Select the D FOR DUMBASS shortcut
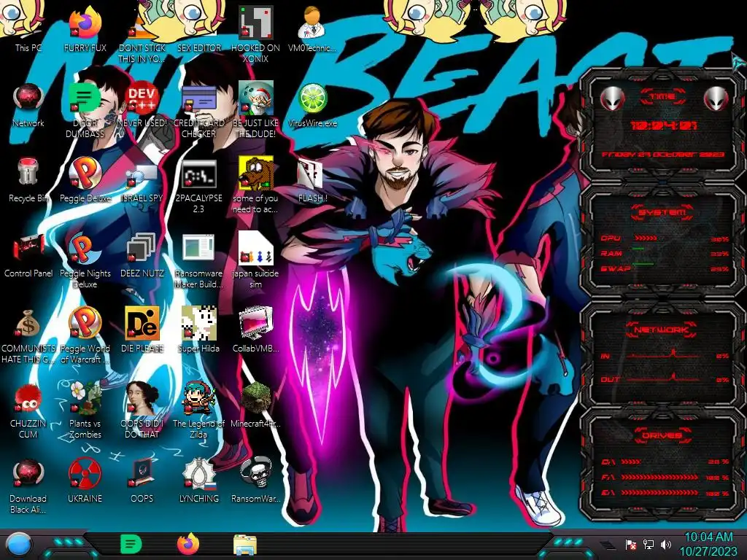The width and height of the screenshot is (747, 560). click(85, 111)
